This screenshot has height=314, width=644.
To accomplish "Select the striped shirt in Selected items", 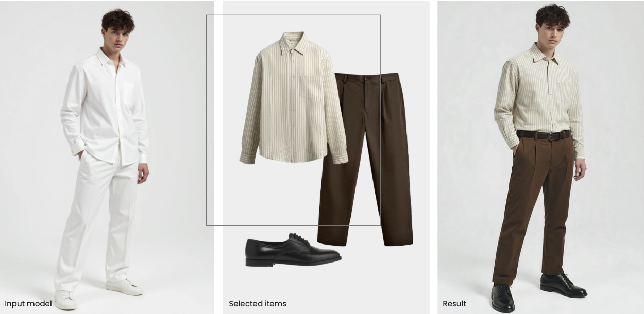I will click(x=294, y=98).
